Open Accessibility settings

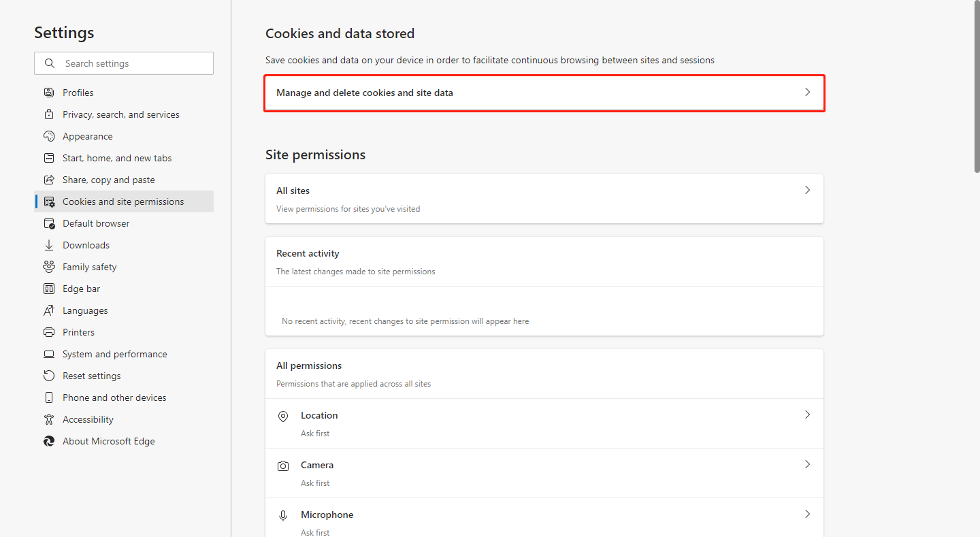click(87, 419)
